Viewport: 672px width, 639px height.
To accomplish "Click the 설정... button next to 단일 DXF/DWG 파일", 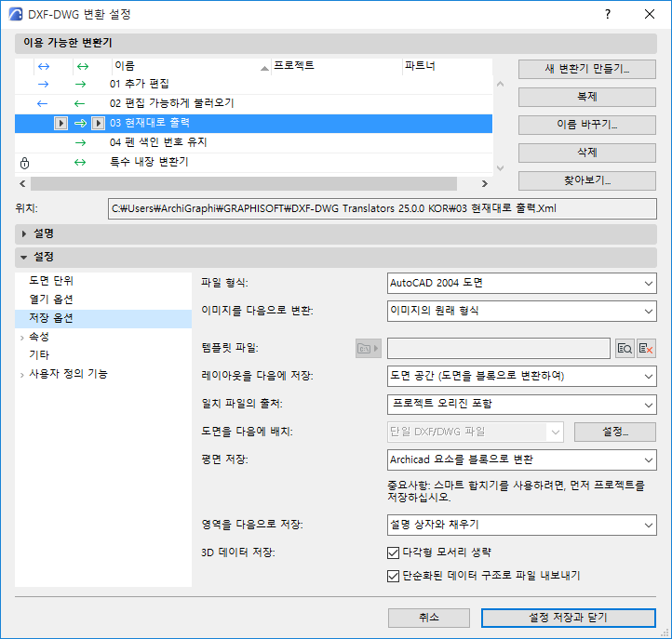I will (x=614, y=433).
